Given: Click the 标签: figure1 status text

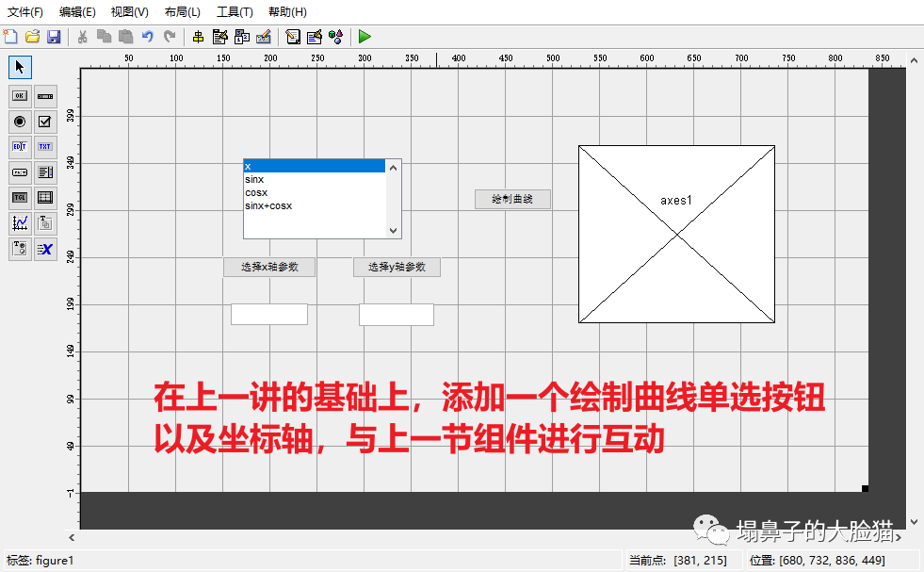Looking at the screenshot, I should pos(41,560).
